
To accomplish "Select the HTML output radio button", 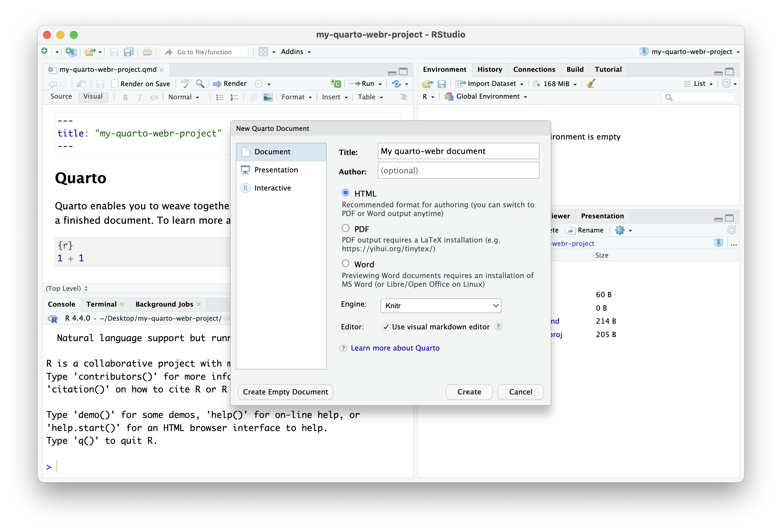I will click(346, 193).
